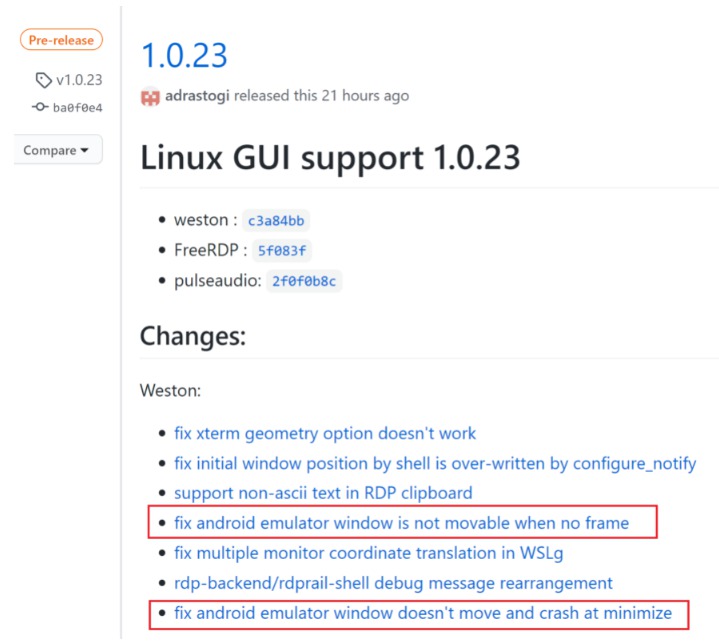Viewport: 719px width, 641px height.
Task: Click the commit icon next to ba0f0e4
Action: pos(40,107)
